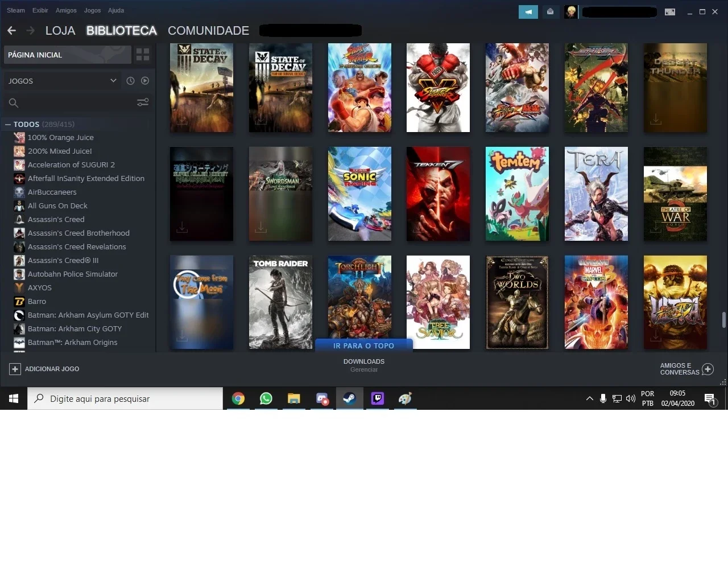This screenshot has height=584, width=728.
Task: Select Autobahn Police Simulator
Action: coord(73,274)
